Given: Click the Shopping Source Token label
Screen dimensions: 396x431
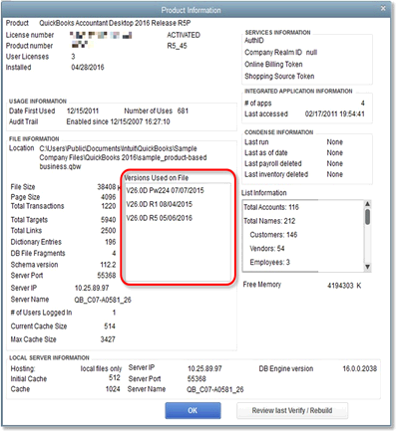Looking at the screenshot, I should tap(279, 76).
